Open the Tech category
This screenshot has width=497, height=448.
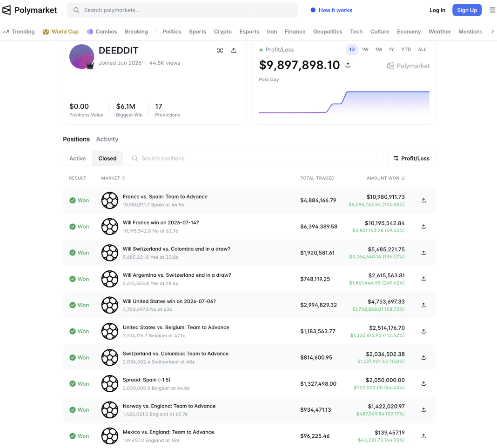coord(356,32)
